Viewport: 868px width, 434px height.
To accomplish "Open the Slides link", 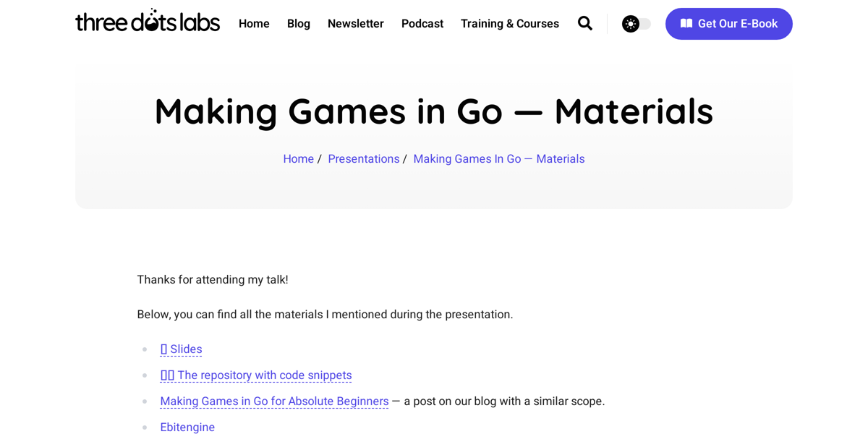I will click(x=181, y=349).
